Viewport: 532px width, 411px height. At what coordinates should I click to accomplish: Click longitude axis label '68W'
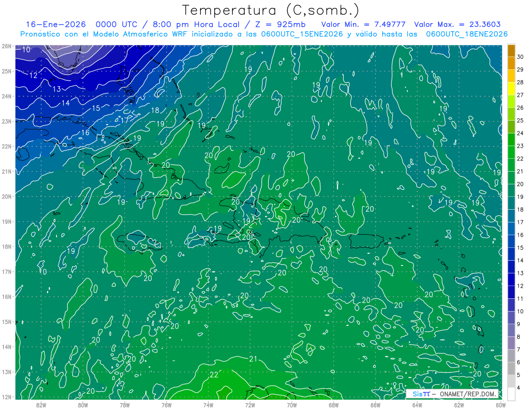(334, 405)
